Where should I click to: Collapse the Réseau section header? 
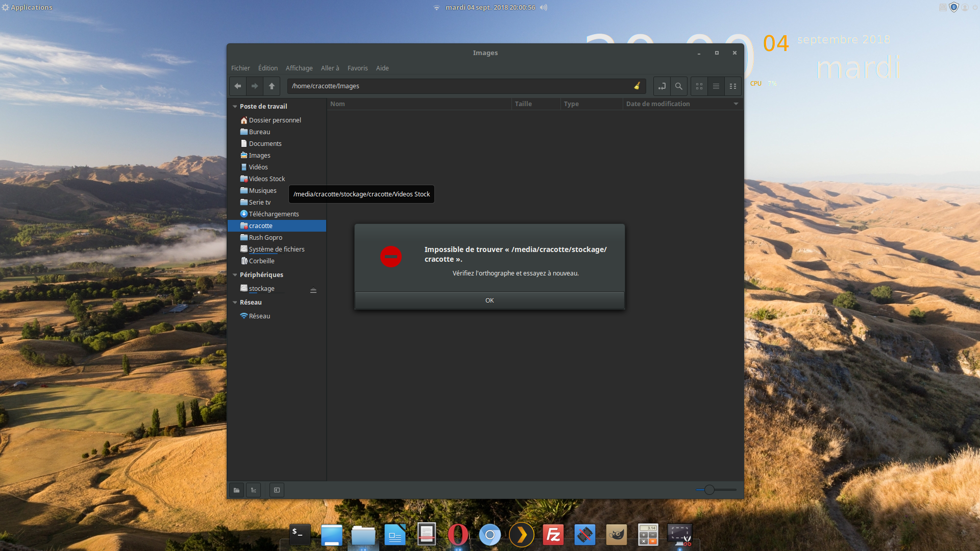235,303
